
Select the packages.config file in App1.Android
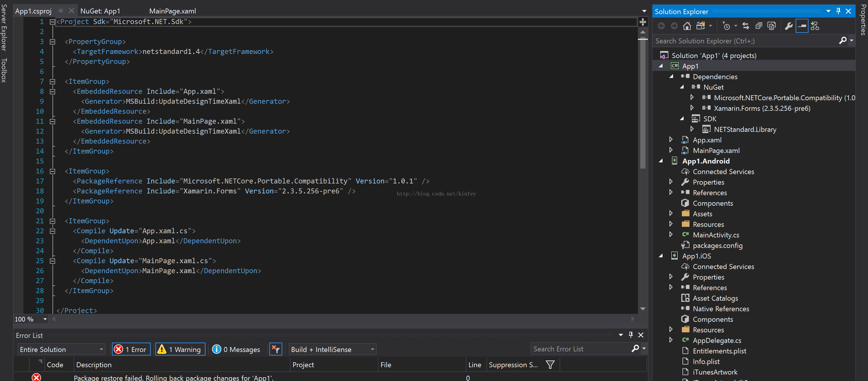tap(717, 245)
